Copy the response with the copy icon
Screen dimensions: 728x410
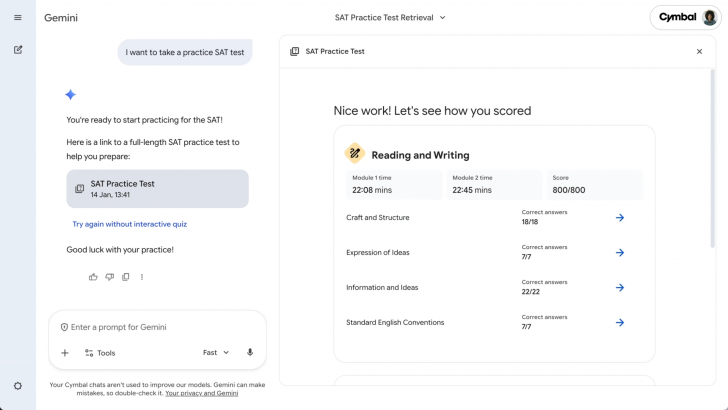coord(125,277)
